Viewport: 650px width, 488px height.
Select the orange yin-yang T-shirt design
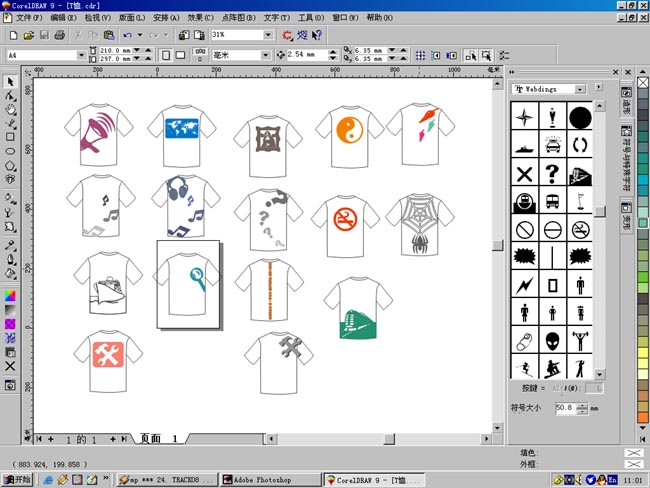coord(349,137)
